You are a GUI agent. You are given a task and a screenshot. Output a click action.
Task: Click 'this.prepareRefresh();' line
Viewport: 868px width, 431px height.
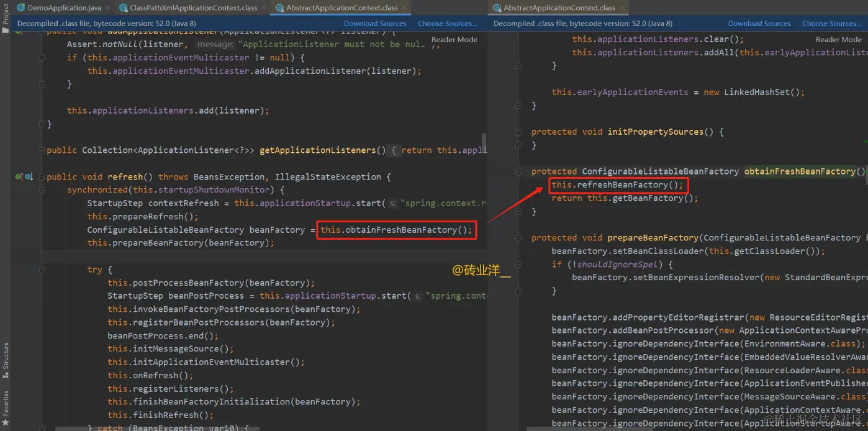(143, 217)
